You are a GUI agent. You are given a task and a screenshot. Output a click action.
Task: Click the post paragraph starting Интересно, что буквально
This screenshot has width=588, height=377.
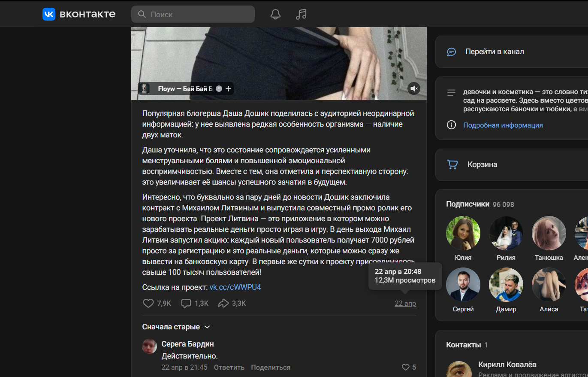pyautogui.click(x=279, y=234)
